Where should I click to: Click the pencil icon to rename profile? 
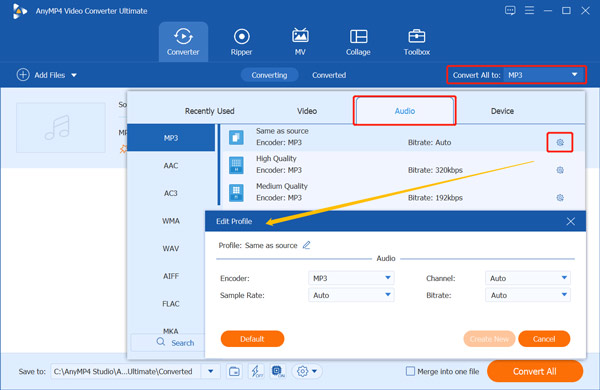[x=306, y=245]
